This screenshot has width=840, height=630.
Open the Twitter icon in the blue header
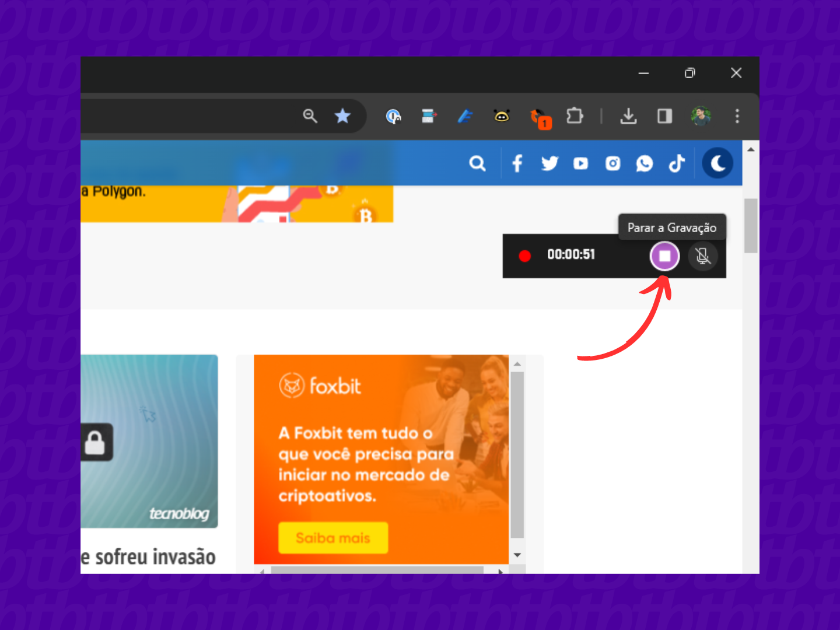(549, 163)
